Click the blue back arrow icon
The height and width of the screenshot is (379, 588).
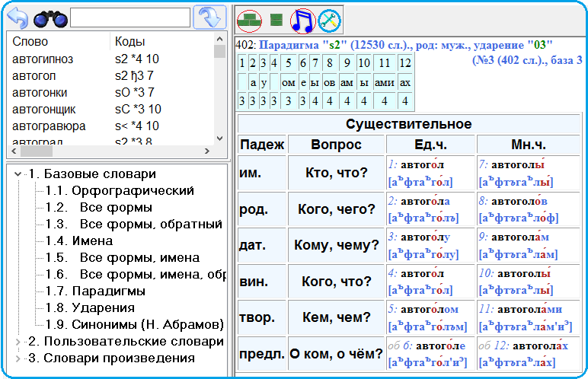pos(18,18)
